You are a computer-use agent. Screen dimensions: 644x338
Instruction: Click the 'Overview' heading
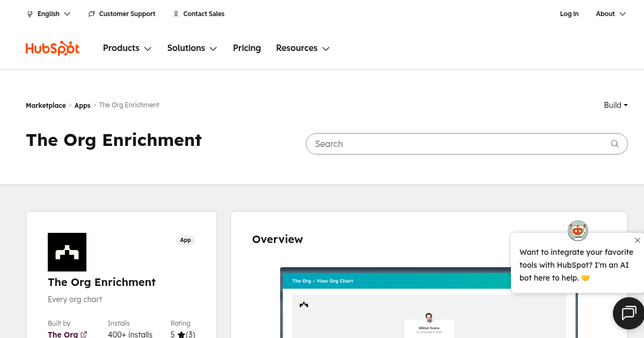click(x=277, y=239)
